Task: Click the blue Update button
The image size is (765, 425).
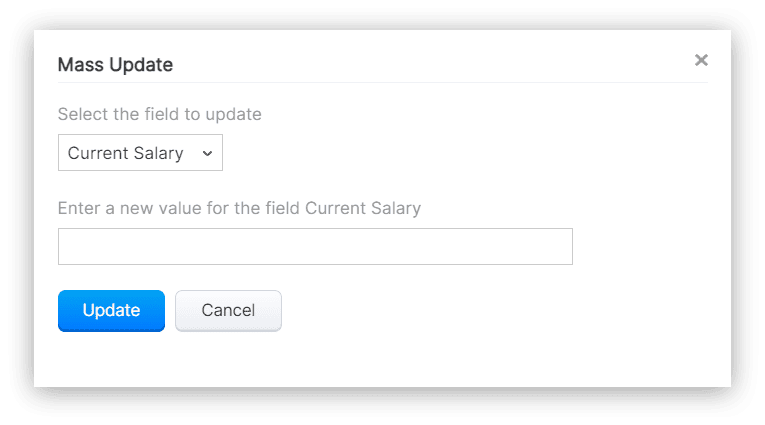Action: click(x=111, y=310)
